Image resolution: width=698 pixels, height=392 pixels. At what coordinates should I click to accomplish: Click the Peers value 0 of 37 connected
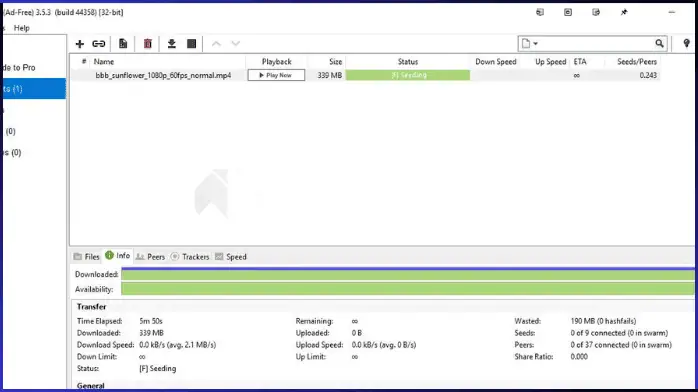click(621, 345)
